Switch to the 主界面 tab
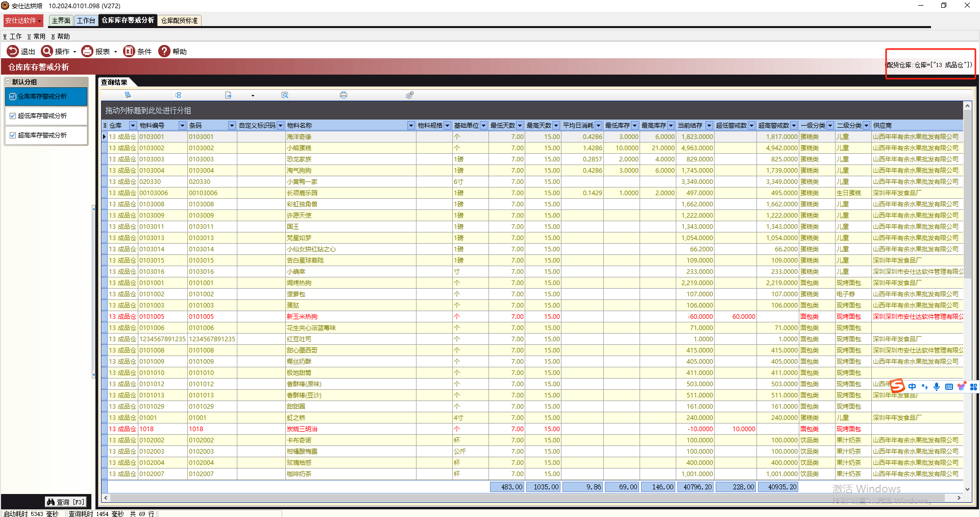This screenshot has width=980, height=517. coord(61,20)
